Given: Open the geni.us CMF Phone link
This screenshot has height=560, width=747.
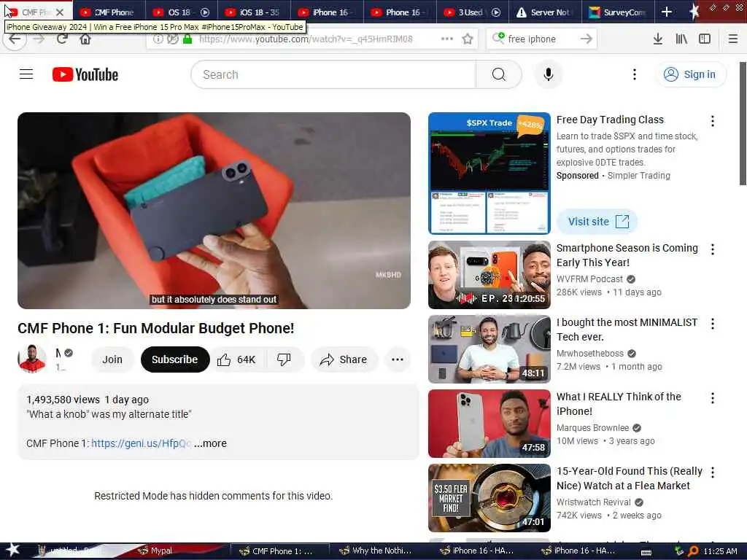Looking at the screenshot, I should pyautogui.click(x=141, y=443).
